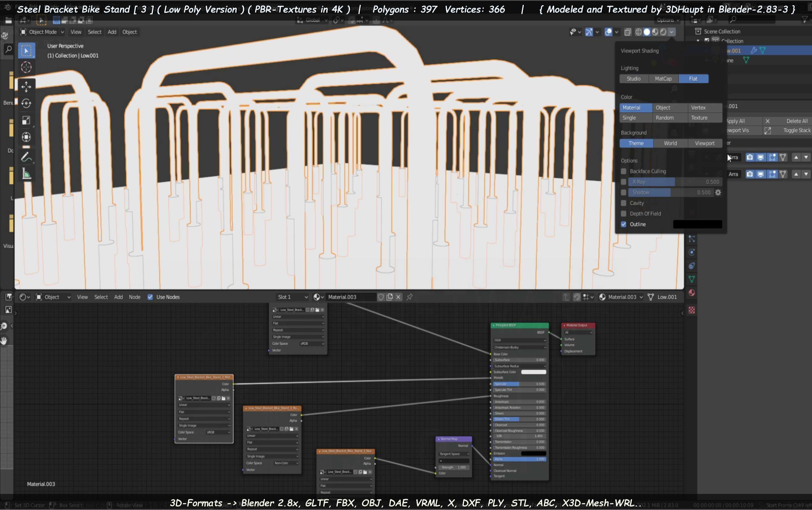This screenshot has height=510, width=812.
Task: Open the Node menu in node editor
Action: pos(134,297)
